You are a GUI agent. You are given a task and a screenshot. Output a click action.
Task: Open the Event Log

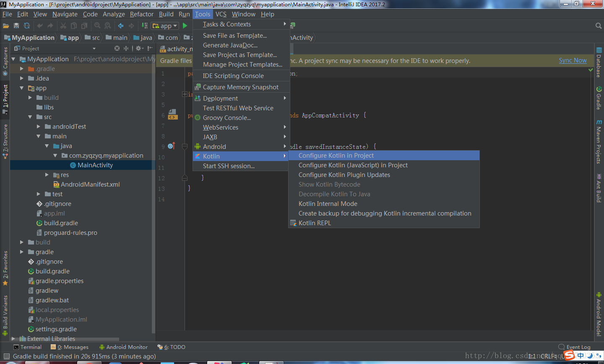coord(575,347)
